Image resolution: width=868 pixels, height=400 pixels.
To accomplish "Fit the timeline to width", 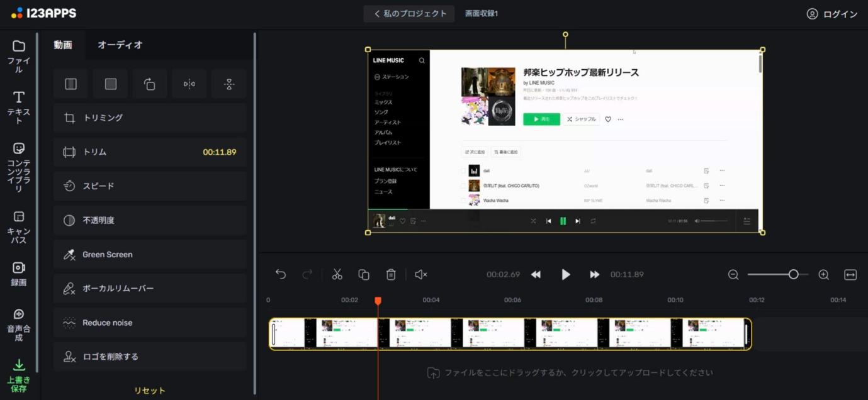I will tap(850, 274).
